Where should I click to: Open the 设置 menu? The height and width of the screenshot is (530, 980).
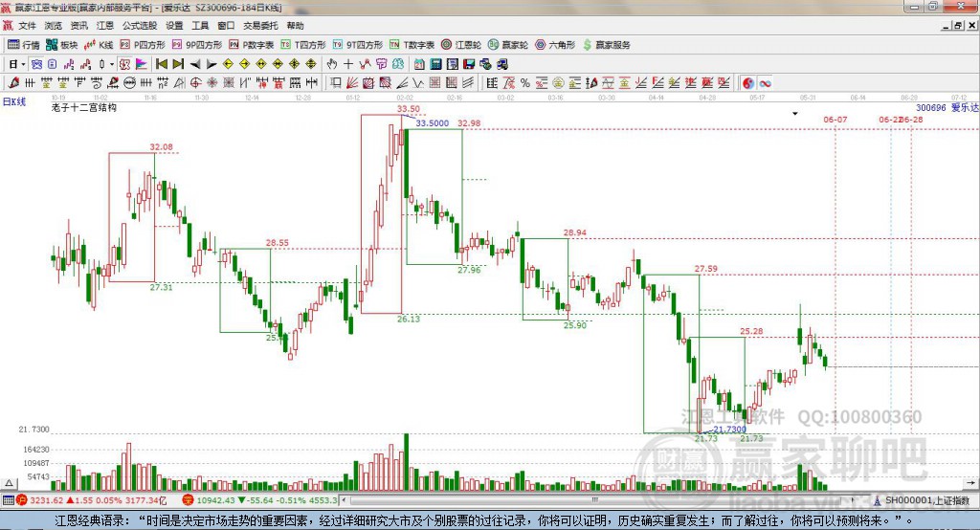pyautogui.click(x=174, y=26)
